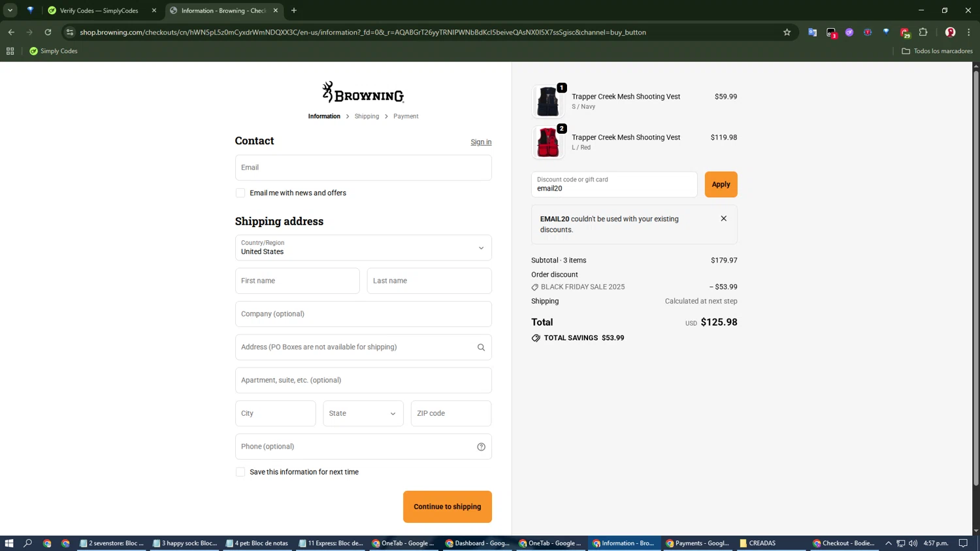Check Email me with news and offers
Screen dimensions: 980x551
[240, 193]
